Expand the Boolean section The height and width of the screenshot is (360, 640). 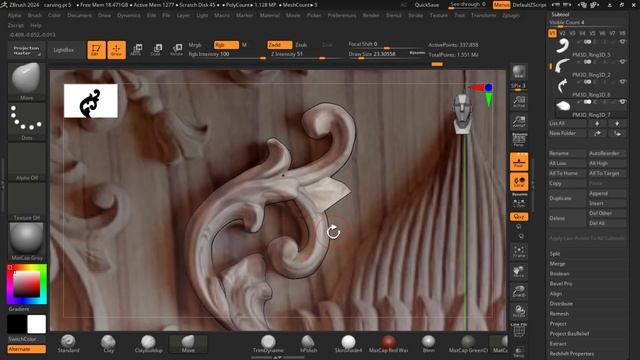(x=559, y=273)
